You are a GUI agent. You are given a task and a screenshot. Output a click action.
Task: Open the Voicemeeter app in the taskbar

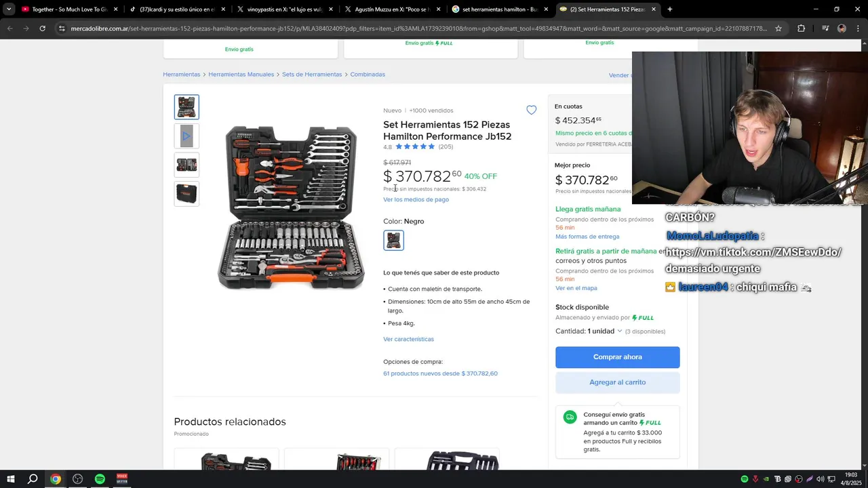[122, 479]
